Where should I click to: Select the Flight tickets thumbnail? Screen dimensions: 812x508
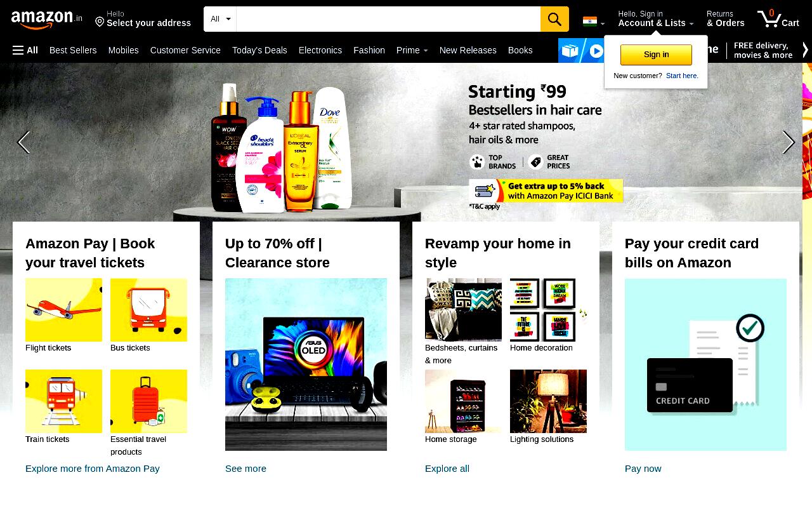63,310
